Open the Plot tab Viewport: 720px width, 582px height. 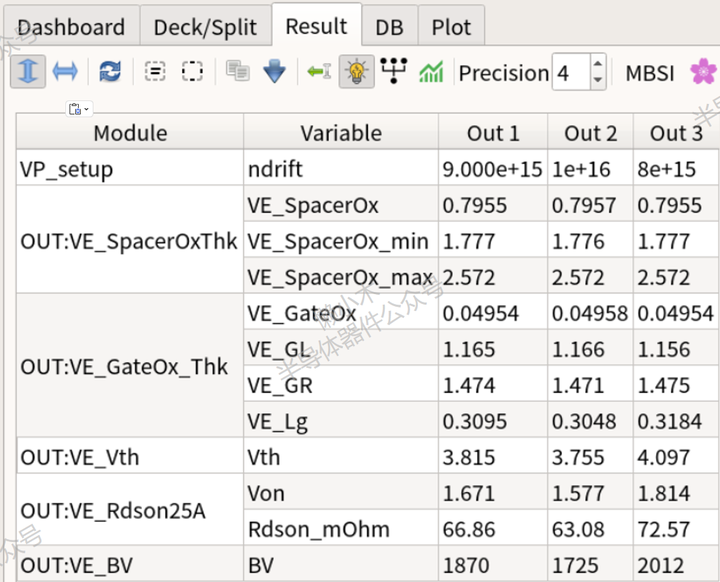point(451,27)
